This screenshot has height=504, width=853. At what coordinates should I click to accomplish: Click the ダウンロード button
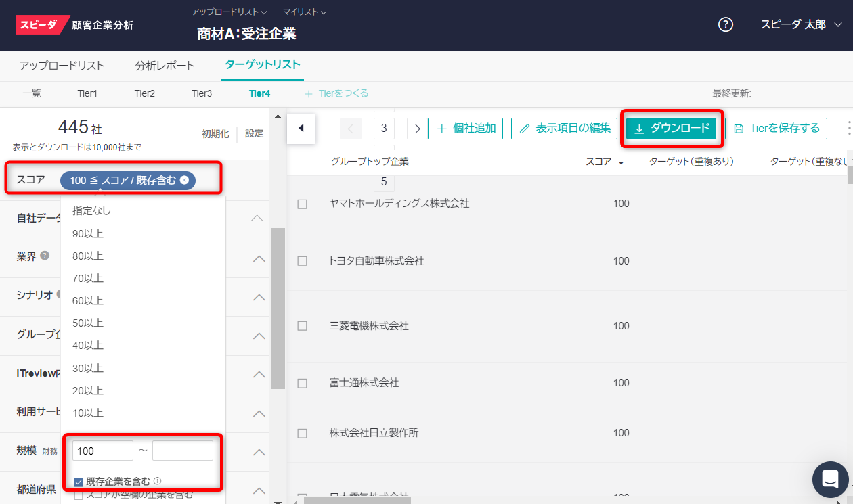pos(671,128)
